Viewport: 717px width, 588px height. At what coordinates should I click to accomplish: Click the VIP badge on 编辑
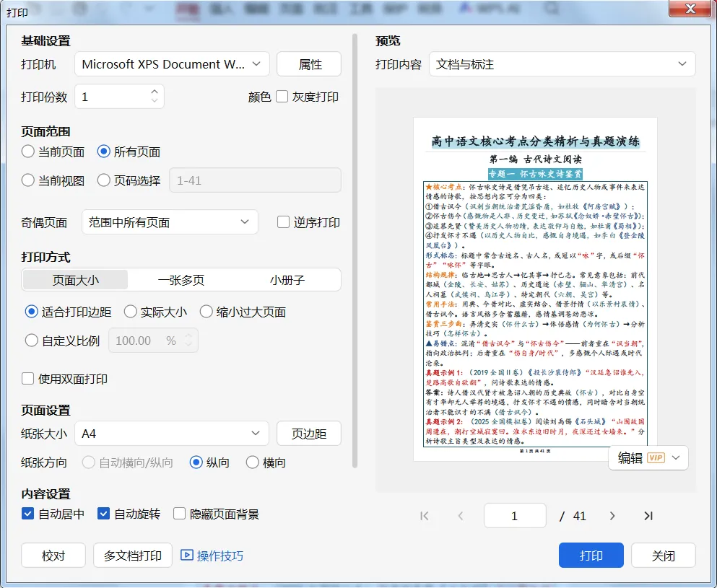(x=656, y=458)
